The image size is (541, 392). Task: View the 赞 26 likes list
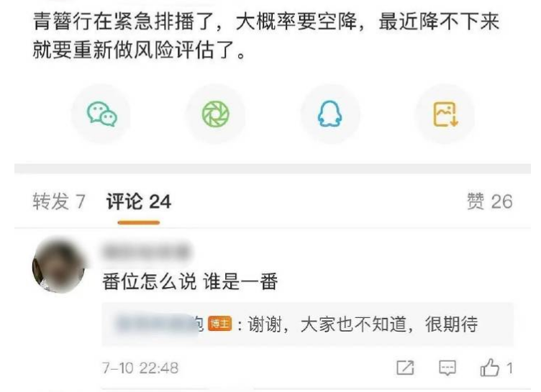tap(490, 201)
